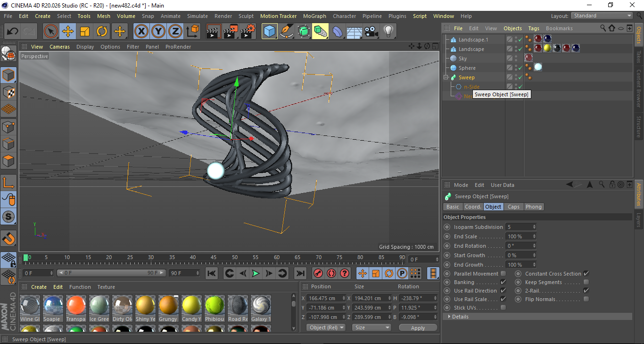Add a Cube primitive object
Viewport: 644px width, 344px height.
point(270,32)
